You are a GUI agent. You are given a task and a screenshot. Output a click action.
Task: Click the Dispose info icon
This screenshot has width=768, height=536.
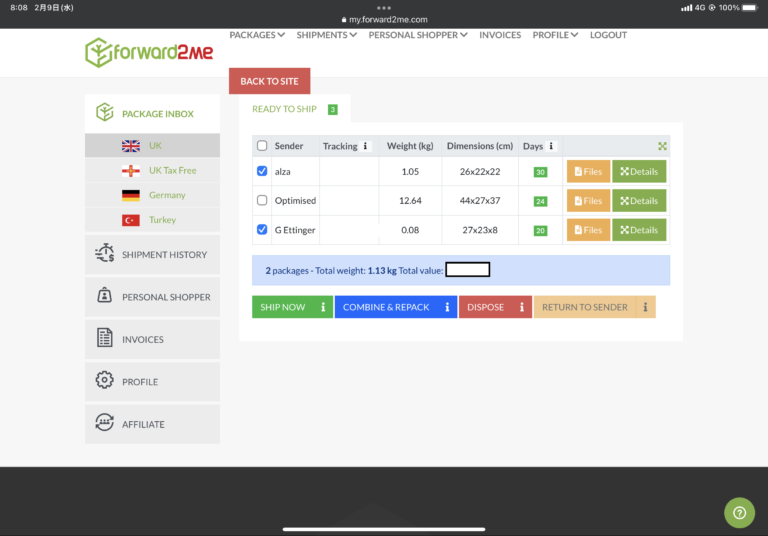521,307
